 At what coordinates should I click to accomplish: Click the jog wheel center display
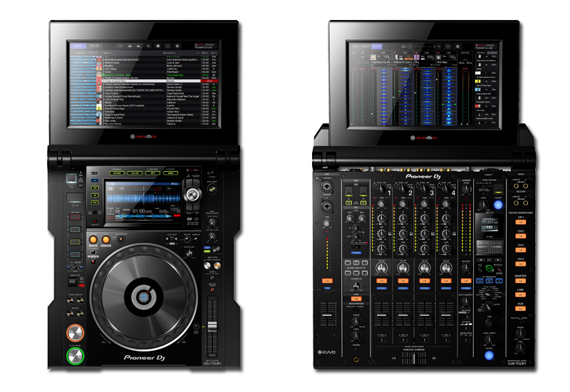(144, 297)
